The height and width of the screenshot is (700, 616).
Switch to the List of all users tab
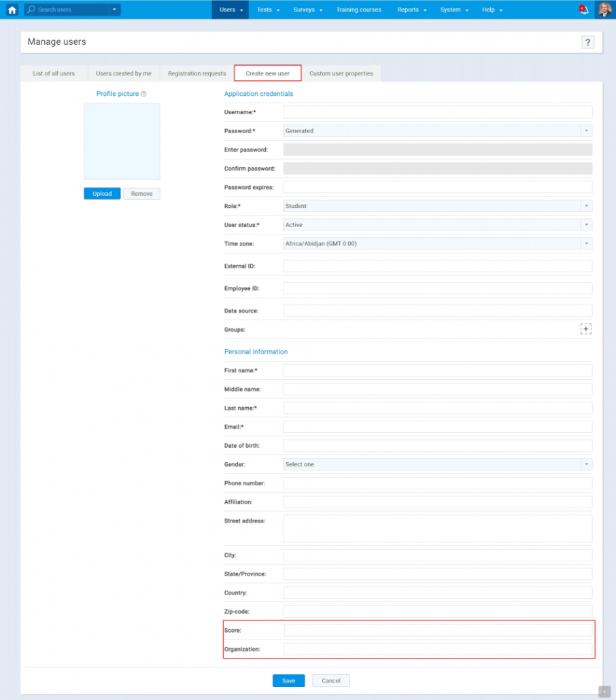[x=53, y=73]
